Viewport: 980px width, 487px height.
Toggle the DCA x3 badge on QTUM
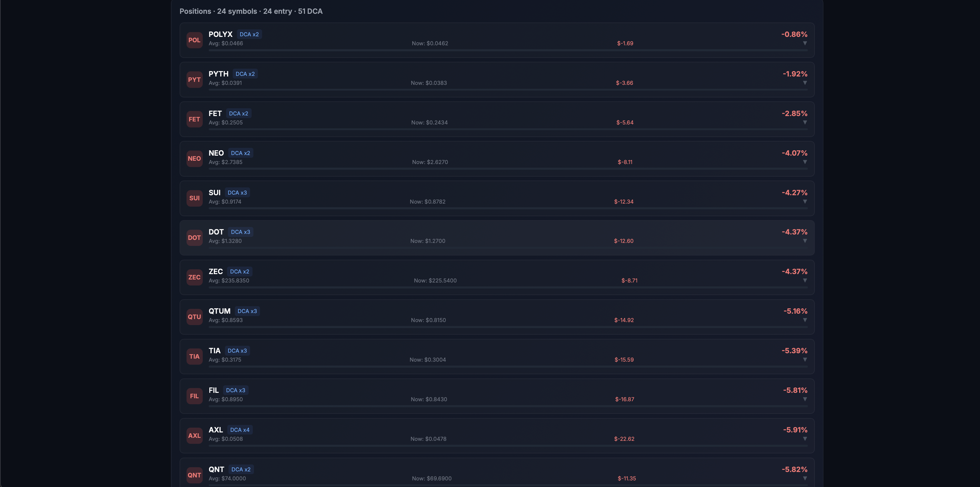click(247, 311)
